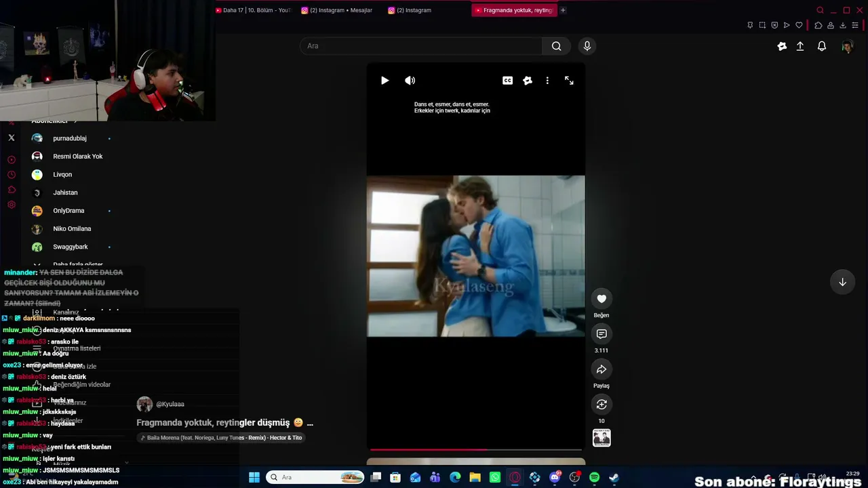The width and height of the screenshot is (868, 488).
Task: Open the account avatar menu
Action: (847, 46)
